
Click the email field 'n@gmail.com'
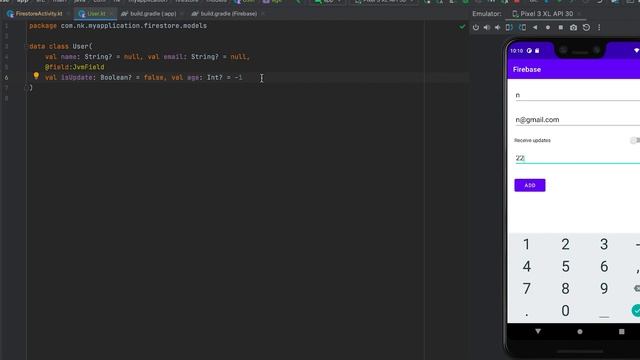[x=577, y=119]
